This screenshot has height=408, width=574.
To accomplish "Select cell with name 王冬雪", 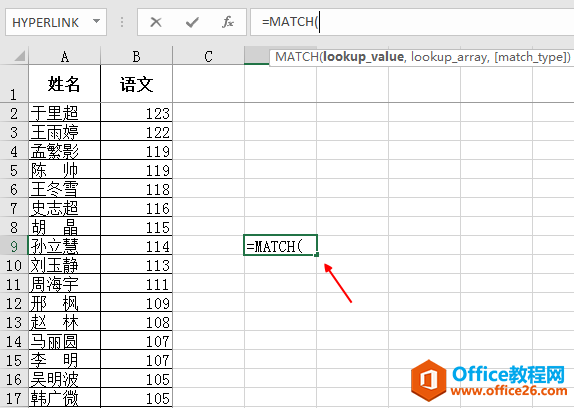I will click(64, 188).
